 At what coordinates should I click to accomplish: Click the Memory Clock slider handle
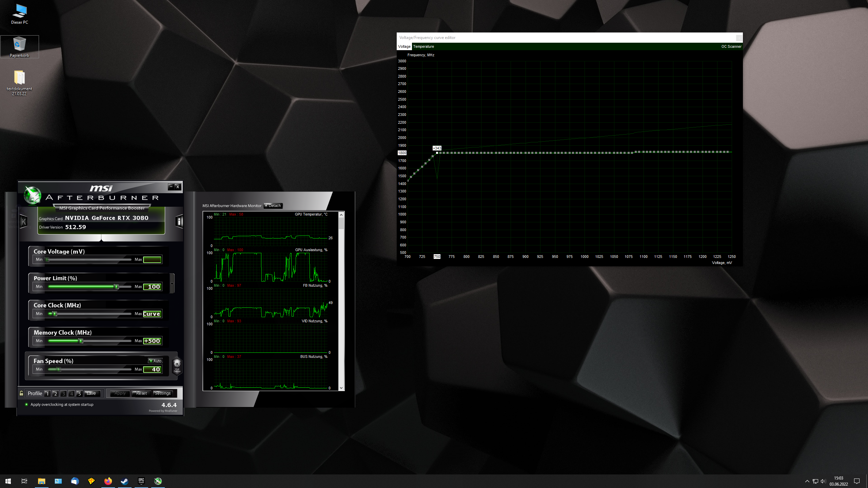(x=81, y=341)
